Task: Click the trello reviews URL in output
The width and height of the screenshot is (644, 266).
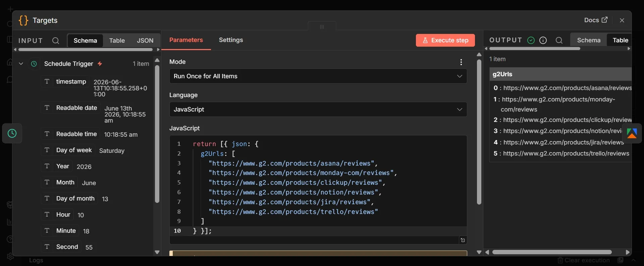Action: [x=566, y=153]
